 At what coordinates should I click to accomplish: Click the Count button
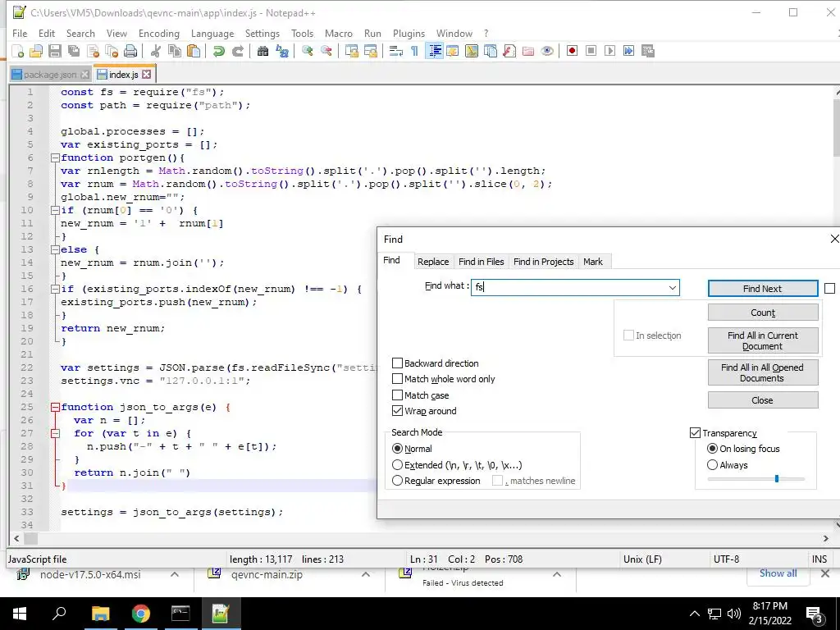coord(763,313)
